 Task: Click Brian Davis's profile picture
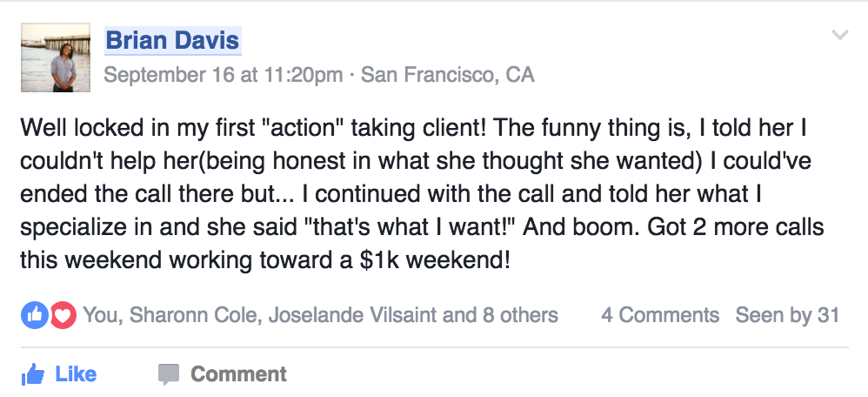click(54, 57)
